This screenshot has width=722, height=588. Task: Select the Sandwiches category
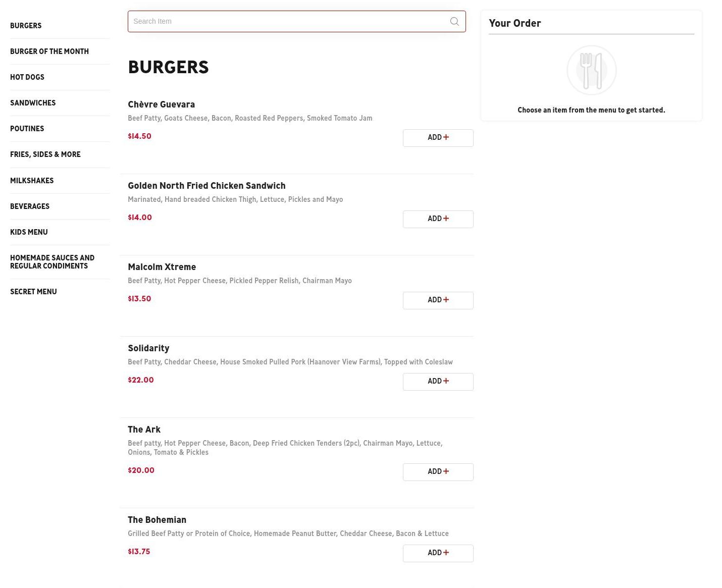click(33, 103)
